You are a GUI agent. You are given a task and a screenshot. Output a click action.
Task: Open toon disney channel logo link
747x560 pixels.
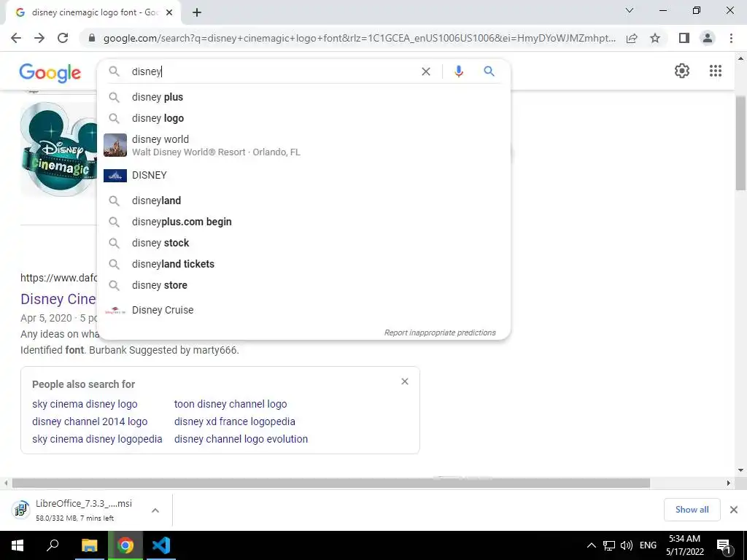231,404
